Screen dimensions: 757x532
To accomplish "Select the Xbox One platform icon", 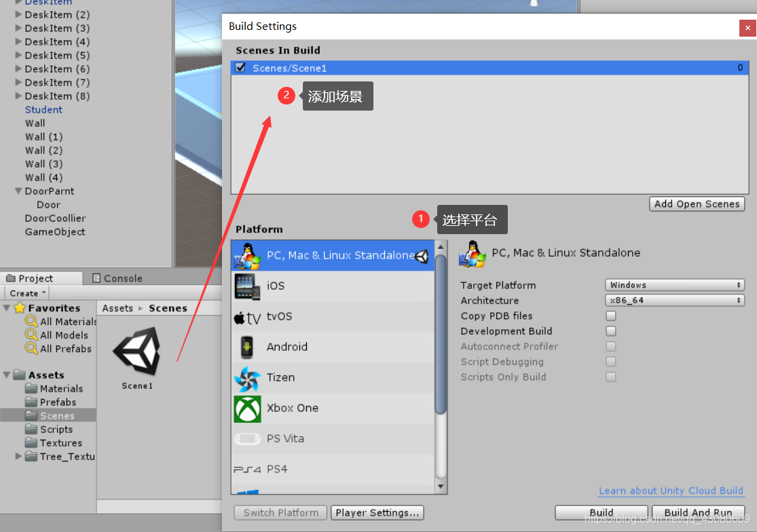I will (x=247, y=408).
